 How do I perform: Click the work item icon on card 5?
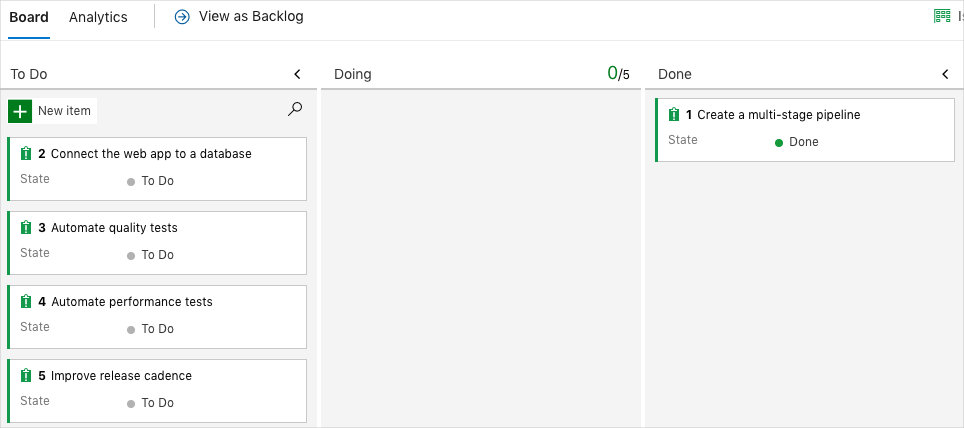(x=27, y=376)
